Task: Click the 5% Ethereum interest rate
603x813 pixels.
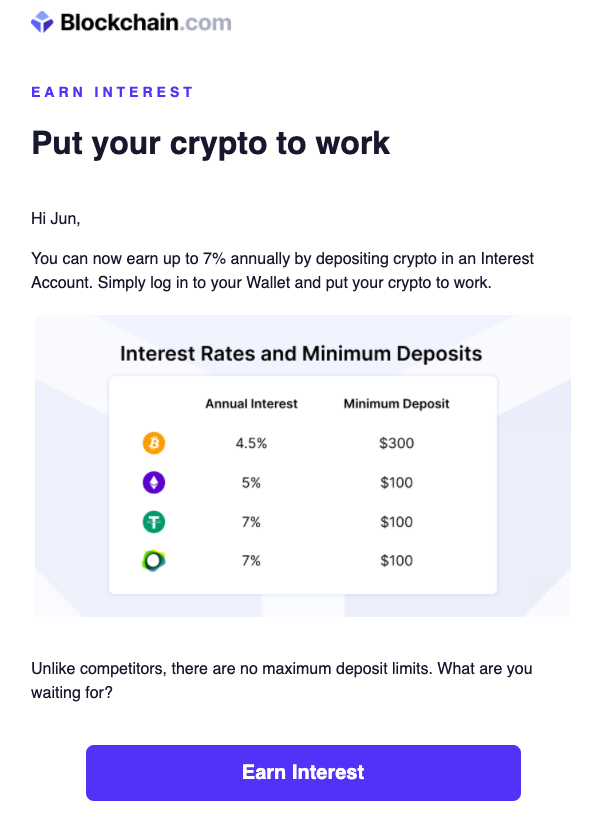Action: click(x=251, y=483)
